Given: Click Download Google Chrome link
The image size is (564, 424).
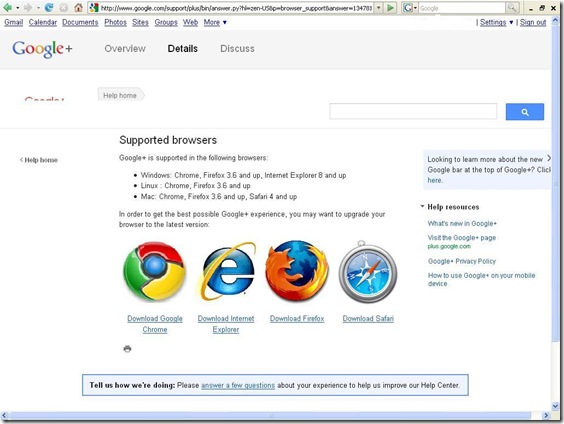Looking at the screenshot, I should [x=155, y=324].
